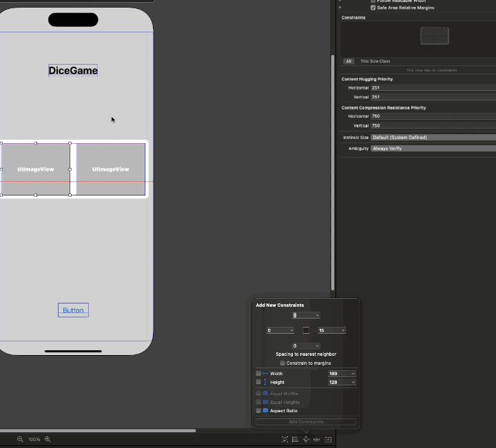Open Intrinsic Size popup menu

433,138
